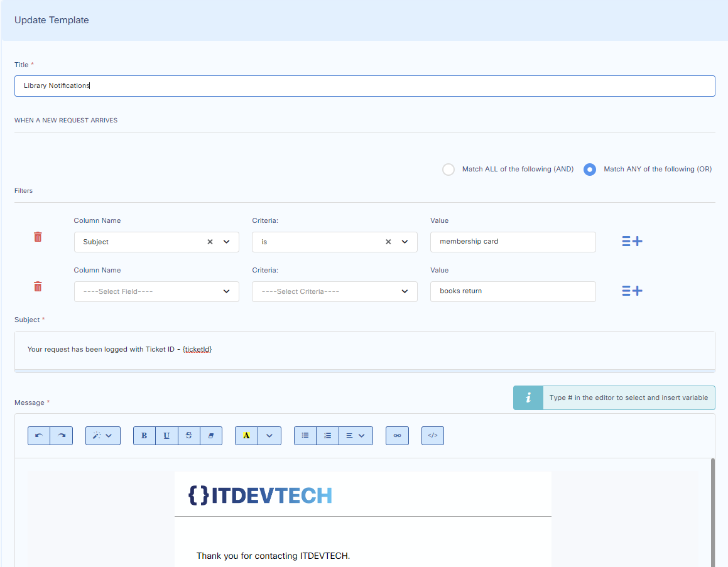Switch to HTML code view
The width and height of the screenshot is (728, 567).
coord(433,436)
